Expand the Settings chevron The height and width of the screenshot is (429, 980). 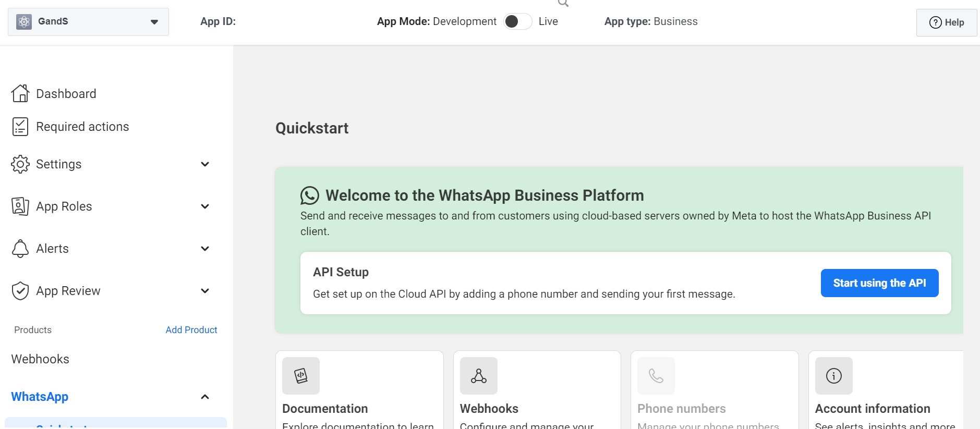[205, 164]
